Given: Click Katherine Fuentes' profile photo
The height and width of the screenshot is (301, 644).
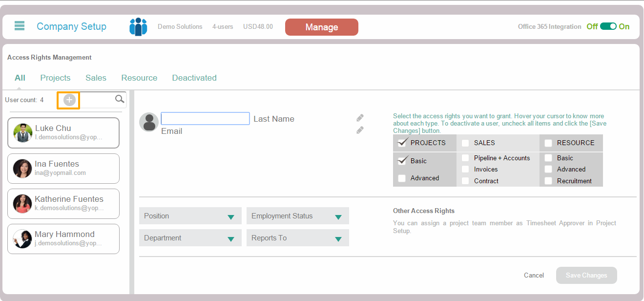Looking at the screenshot, I should click(22, 204).
